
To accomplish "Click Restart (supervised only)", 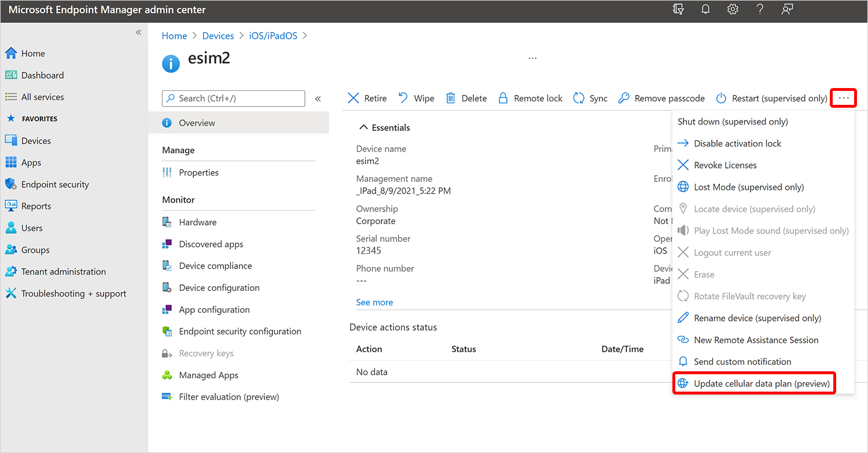I will [x=771, y=98].
